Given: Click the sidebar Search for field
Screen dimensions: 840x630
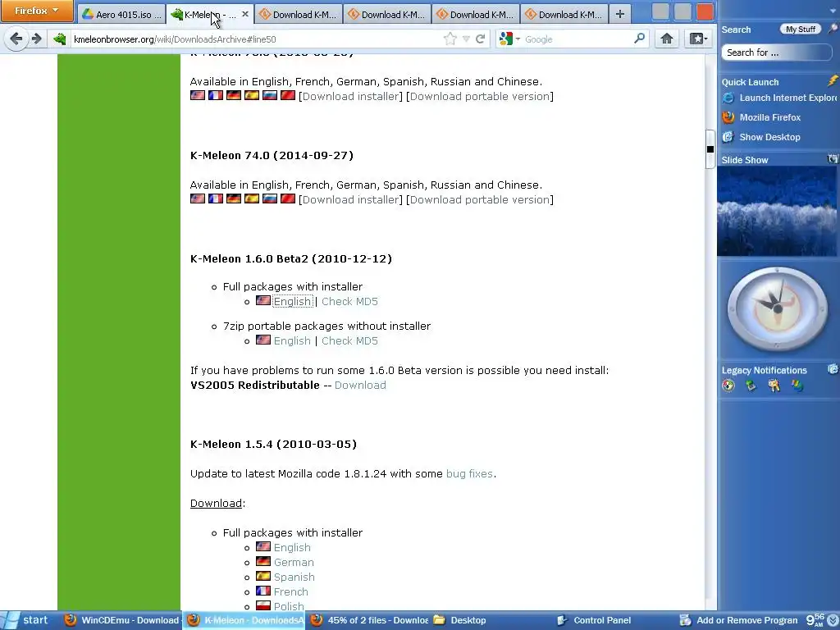Looking at the screenshot, I should click(776, 52).
